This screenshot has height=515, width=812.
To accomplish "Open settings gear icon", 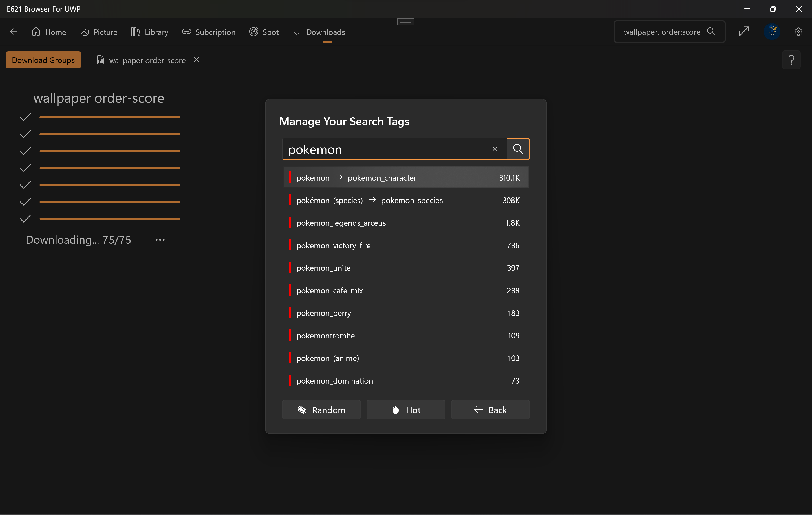I will pyautogui.click(x=798, y=32).
